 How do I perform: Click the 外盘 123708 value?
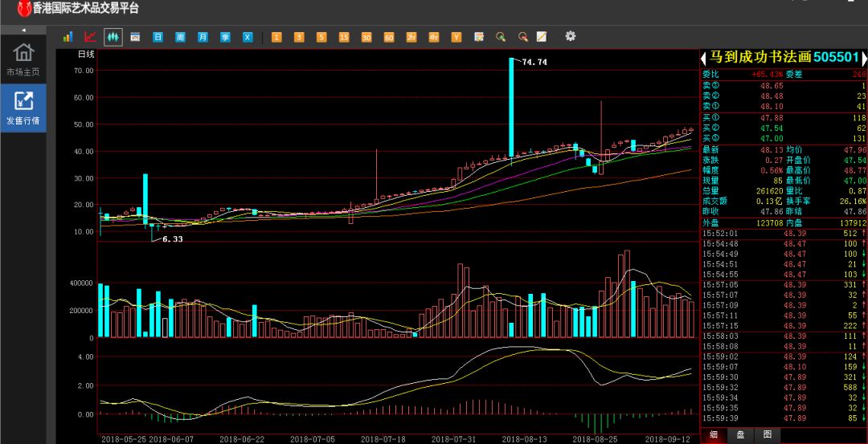click(x=769, y=223)
